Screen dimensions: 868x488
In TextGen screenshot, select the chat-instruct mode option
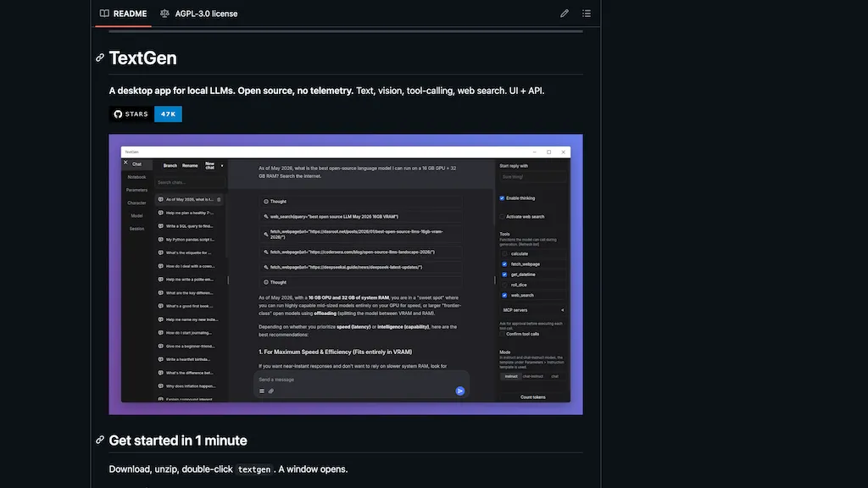tap(533, 376)
